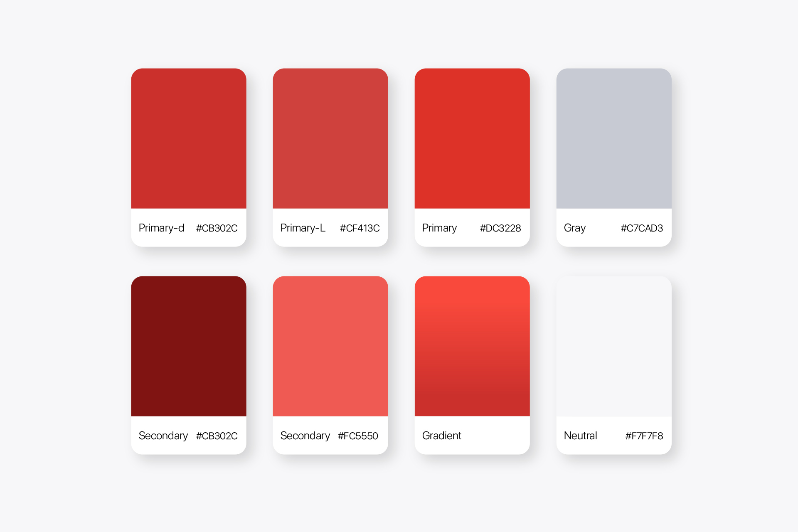The height and width of the screenshot is (532, 798).
Task: Click the Primary-L label text
Action: pyautogui.click(x=303, y=228)
